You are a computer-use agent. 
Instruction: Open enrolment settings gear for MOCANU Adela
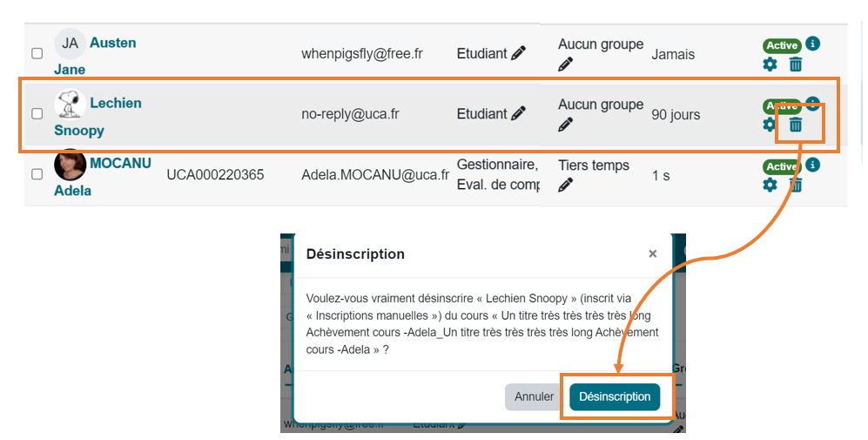(770, 185)
